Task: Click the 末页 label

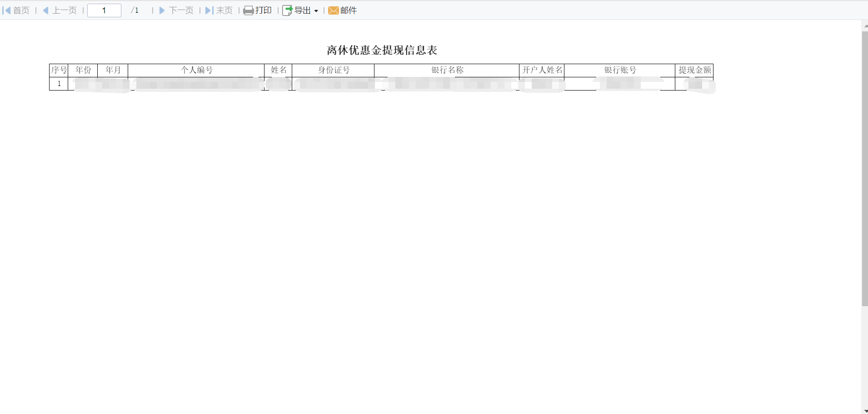Action: [x=224, y=10]
